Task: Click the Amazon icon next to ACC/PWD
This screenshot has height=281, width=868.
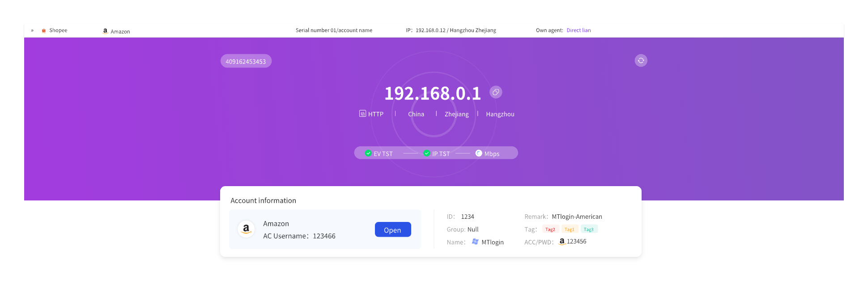Action: click(562, 242)
